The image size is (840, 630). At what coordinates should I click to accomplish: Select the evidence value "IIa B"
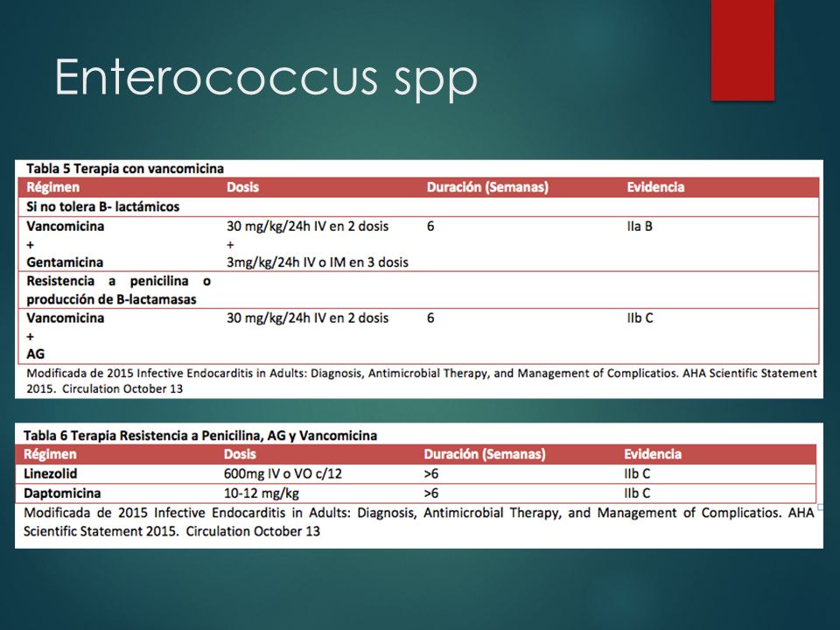pyautogui.click(x=640, y=226)
